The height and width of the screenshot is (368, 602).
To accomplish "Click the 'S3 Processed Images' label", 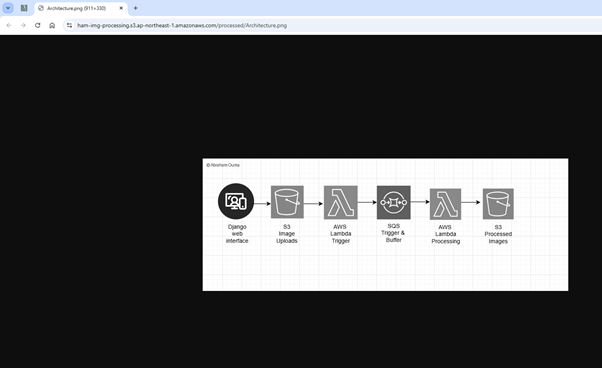I will [498, 234].
